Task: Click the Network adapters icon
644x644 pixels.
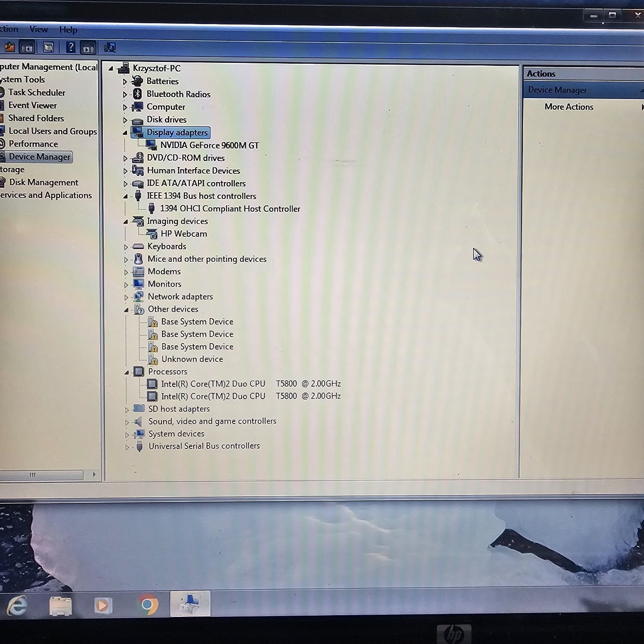Action: tap(139, 297)
